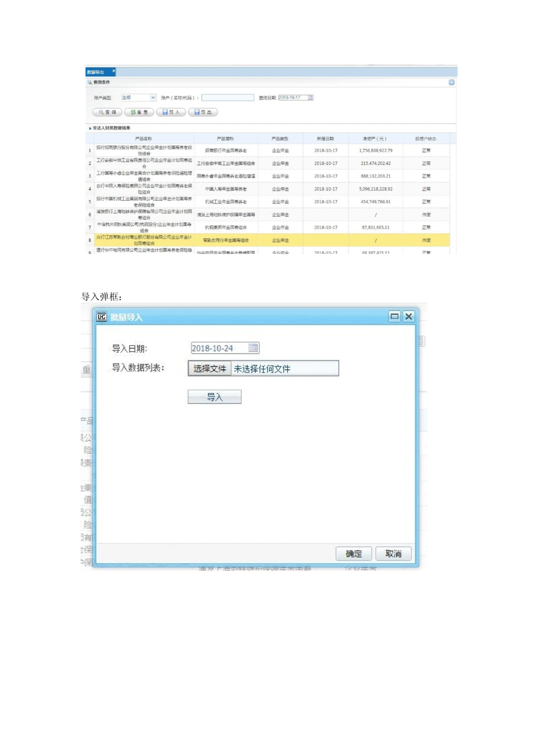This screenshot has width=534, height=756.
Task: Click inside the 账户(名称/代码) input field
Action: coord(228,97)
